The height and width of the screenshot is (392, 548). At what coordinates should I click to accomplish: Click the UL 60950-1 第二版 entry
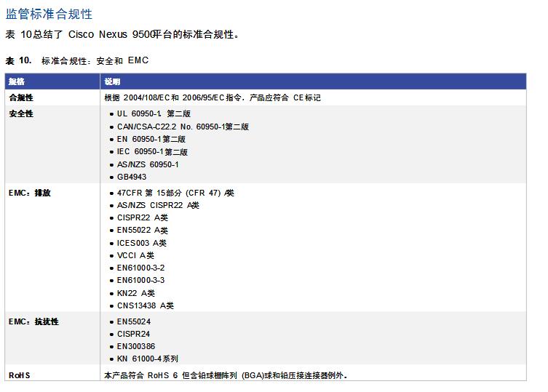(154, 114)
